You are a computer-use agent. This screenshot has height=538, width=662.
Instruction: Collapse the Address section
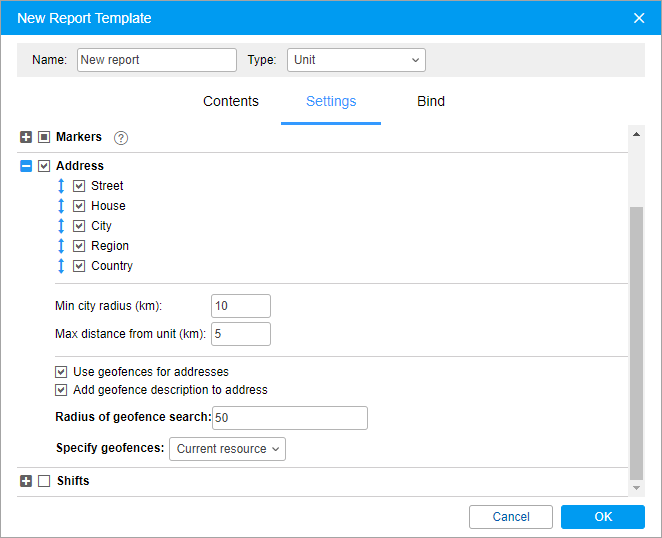[26, 166]
